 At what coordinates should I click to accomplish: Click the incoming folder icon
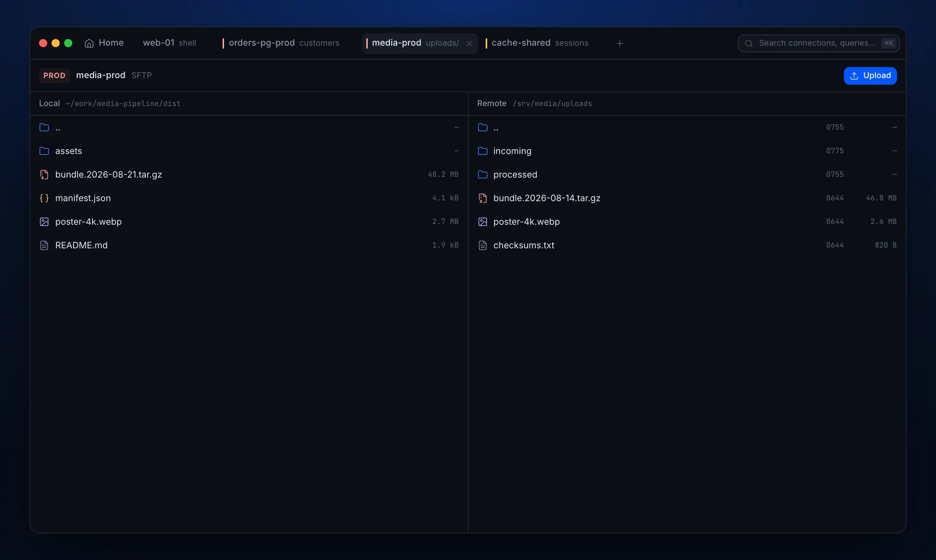482,151
